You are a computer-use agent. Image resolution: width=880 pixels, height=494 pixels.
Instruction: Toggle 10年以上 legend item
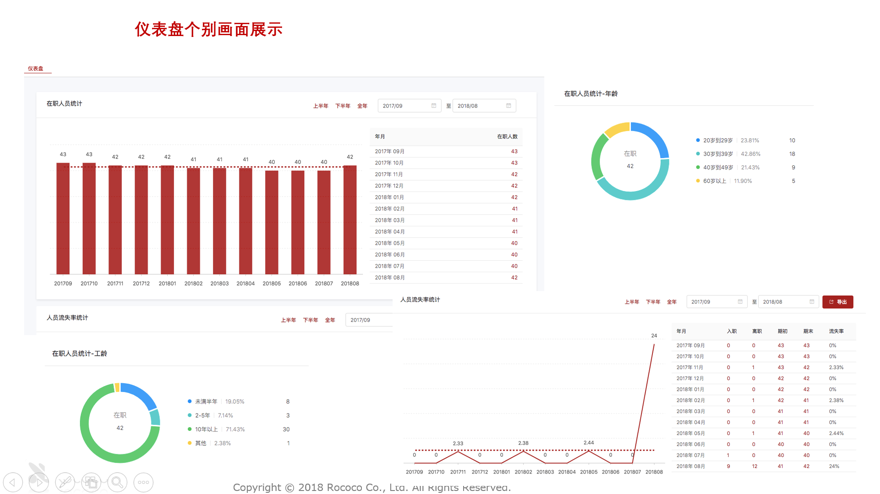[x=203, y=429]
